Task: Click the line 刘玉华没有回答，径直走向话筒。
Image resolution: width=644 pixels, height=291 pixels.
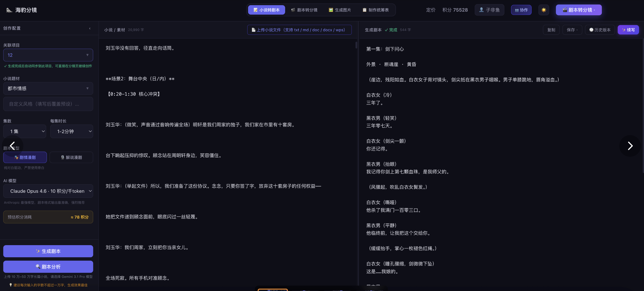Action: pos(141,48)
